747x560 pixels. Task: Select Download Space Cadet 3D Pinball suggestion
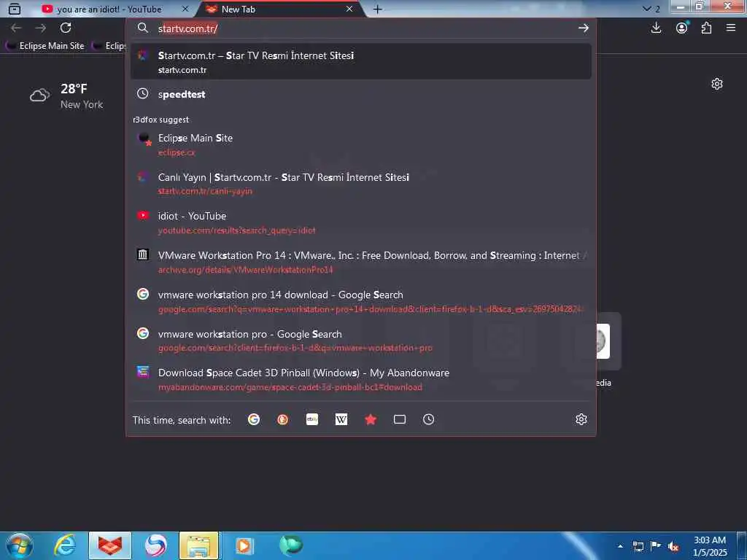(361, 379)
